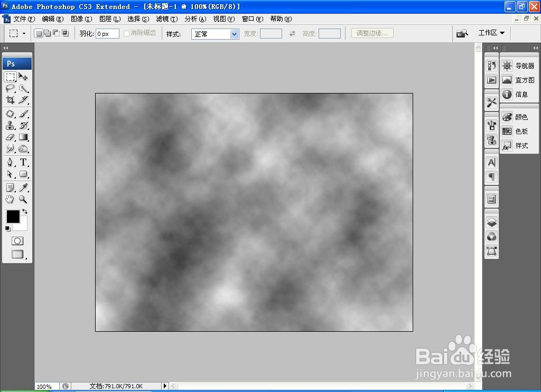
Task: Open the 编辑 menu
Action: [53, 19]
